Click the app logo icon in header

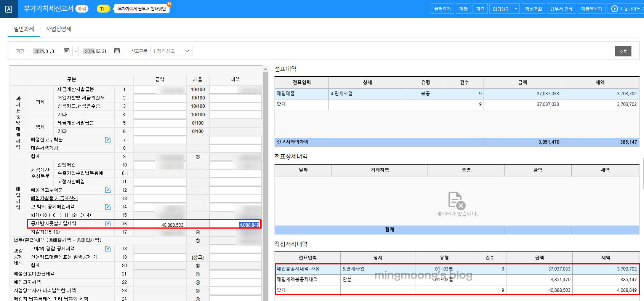point(9,9)
